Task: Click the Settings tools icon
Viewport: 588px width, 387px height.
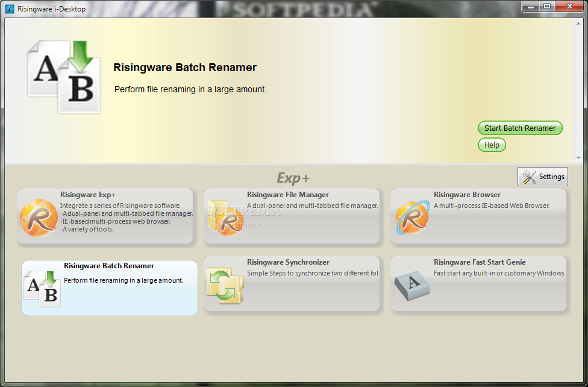Action: pyautogui.click(x=529, y=177)
